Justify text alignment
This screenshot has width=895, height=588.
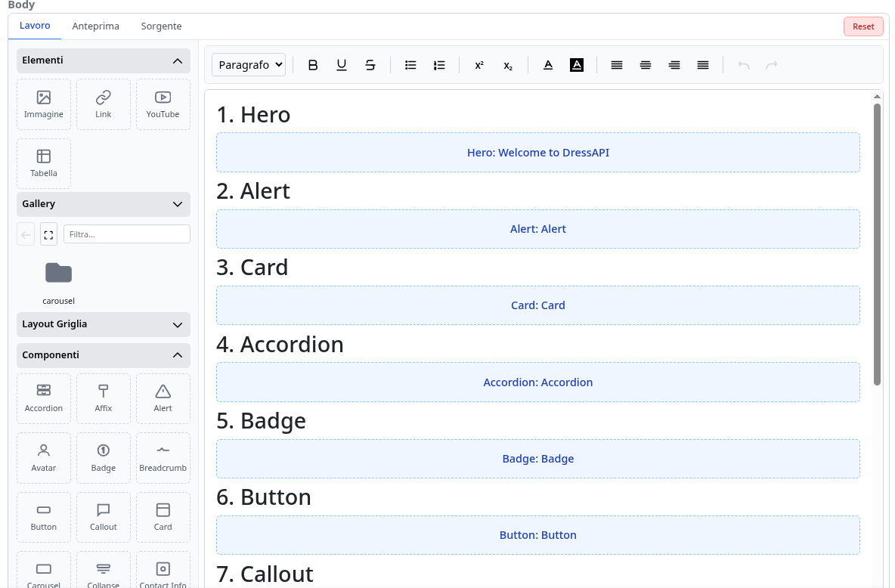tap(703, 65)
